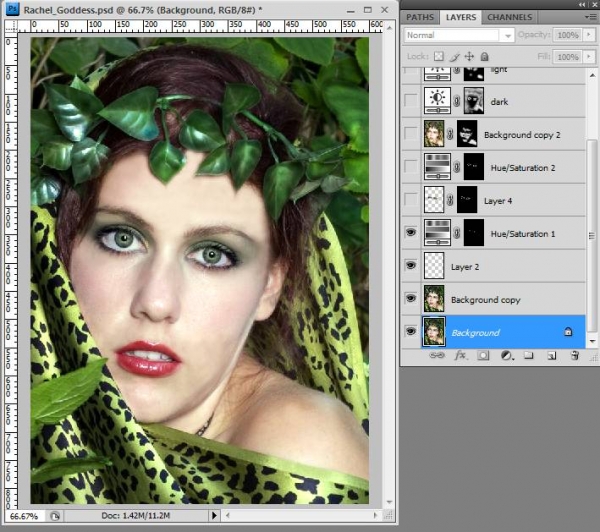Click ruler origin corner box
This screenshot has width=600, height=532.
11,26
